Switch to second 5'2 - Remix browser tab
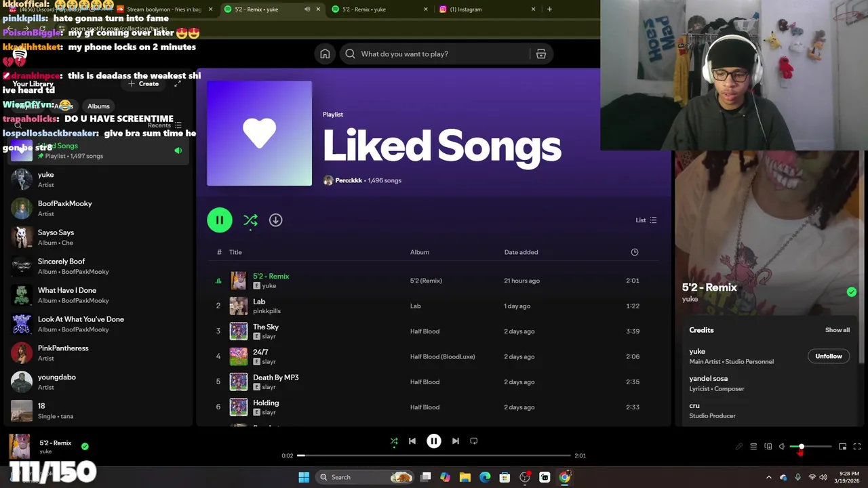This screenshot has width=868, height=488. pyautogui.click(x=380, y=9)
